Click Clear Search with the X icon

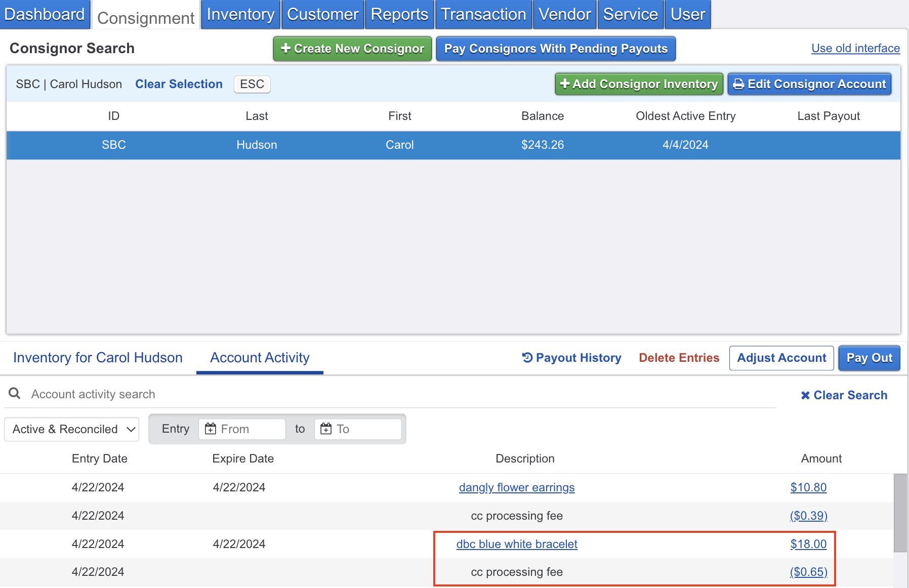click(844, 395)
